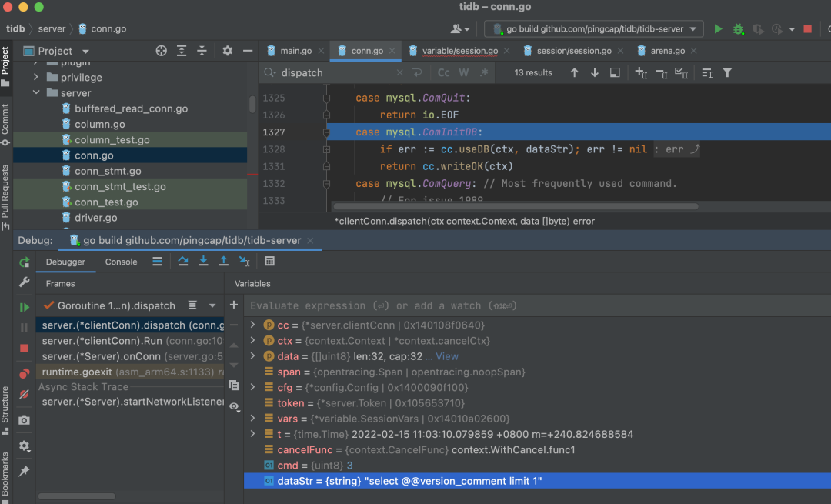Switch to the Console tab
The width and height of the screenshot is (831, 504).
(121, 262)
